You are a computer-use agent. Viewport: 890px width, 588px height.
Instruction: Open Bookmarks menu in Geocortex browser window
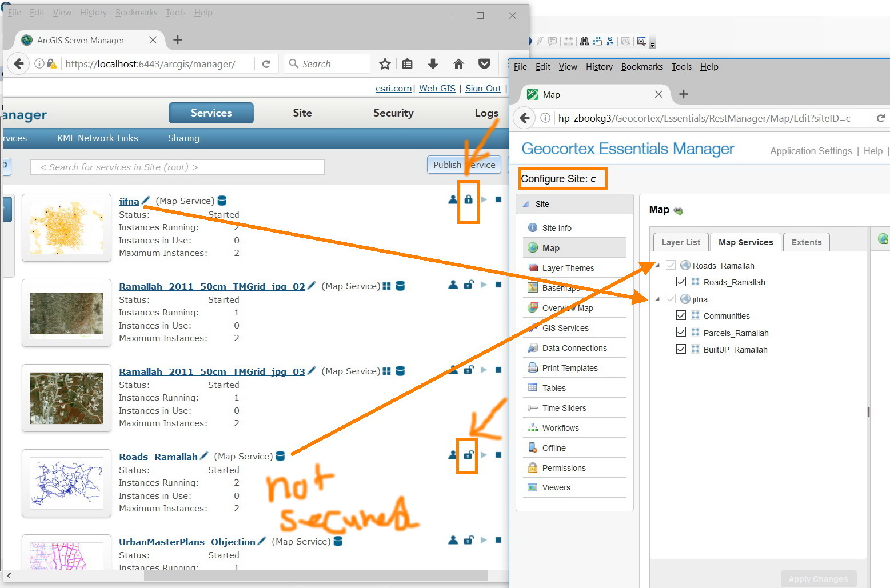pos(642,67)
